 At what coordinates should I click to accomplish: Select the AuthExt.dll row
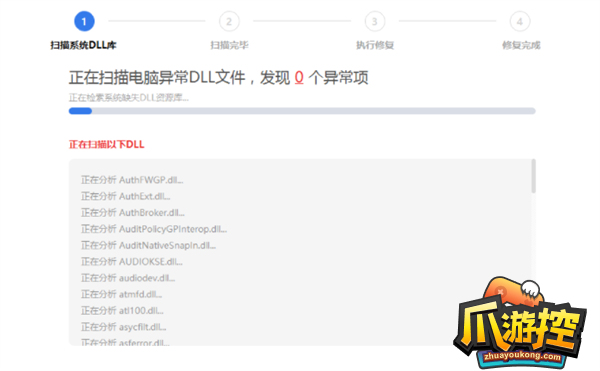pyautogui.click(x=126, y=196)
